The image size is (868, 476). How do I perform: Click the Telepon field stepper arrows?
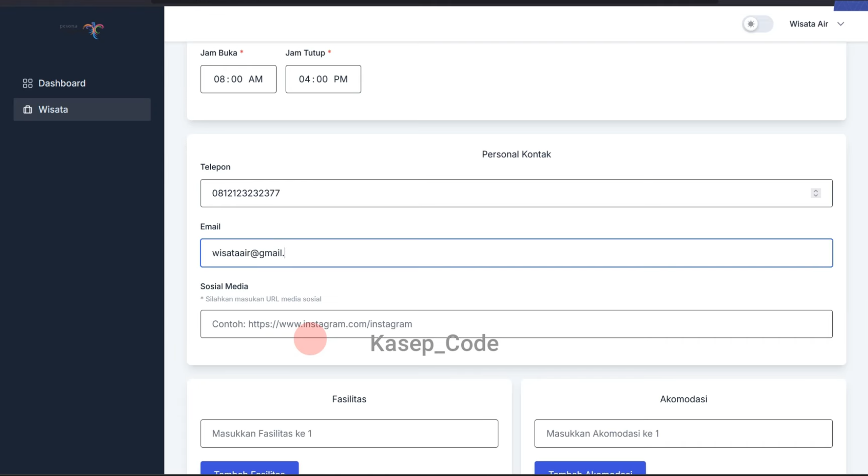point(816,193)
